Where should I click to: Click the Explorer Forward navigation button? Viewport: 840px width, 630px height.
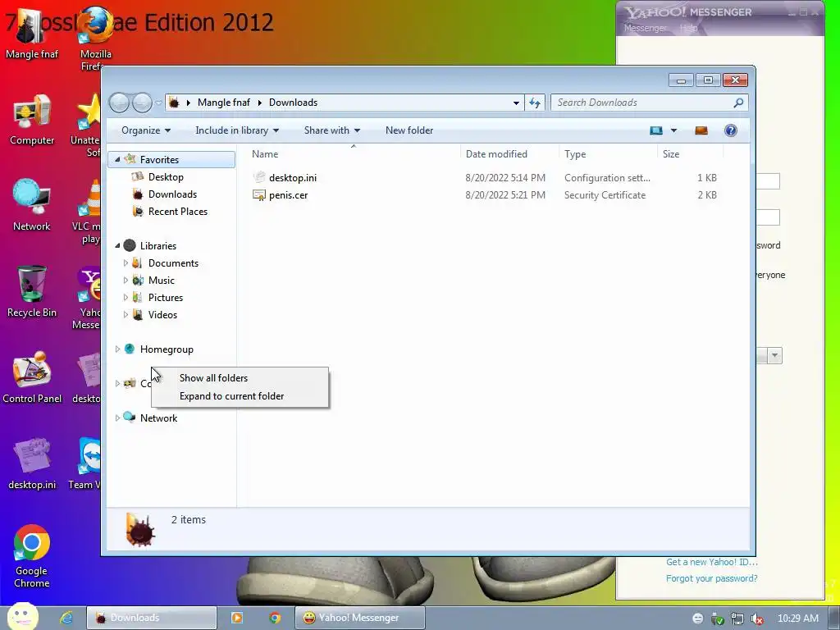point(142,103)
